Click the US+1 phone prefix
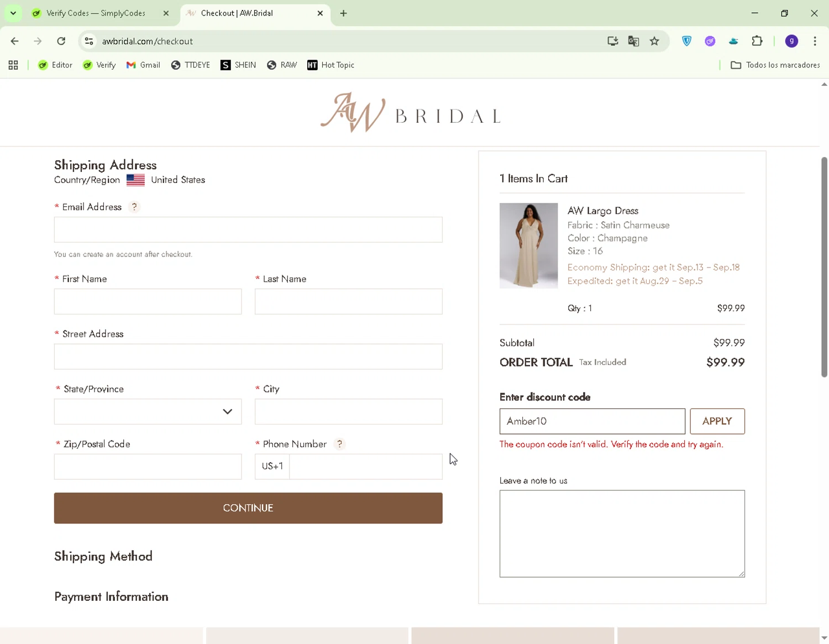Viewport: 829px width, 644px height. coord(272,467)
